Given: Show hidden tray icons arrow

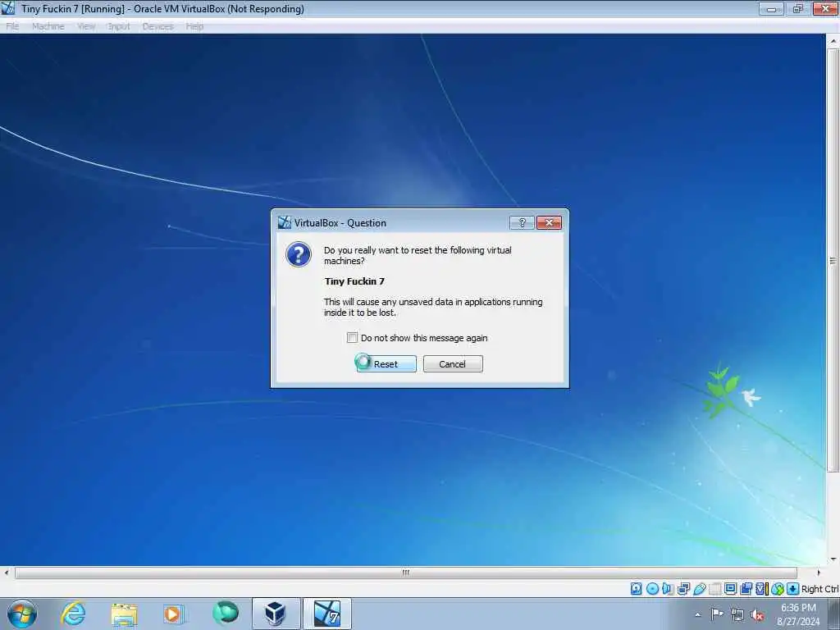Looking at the screenshot, I should point(697,614).
